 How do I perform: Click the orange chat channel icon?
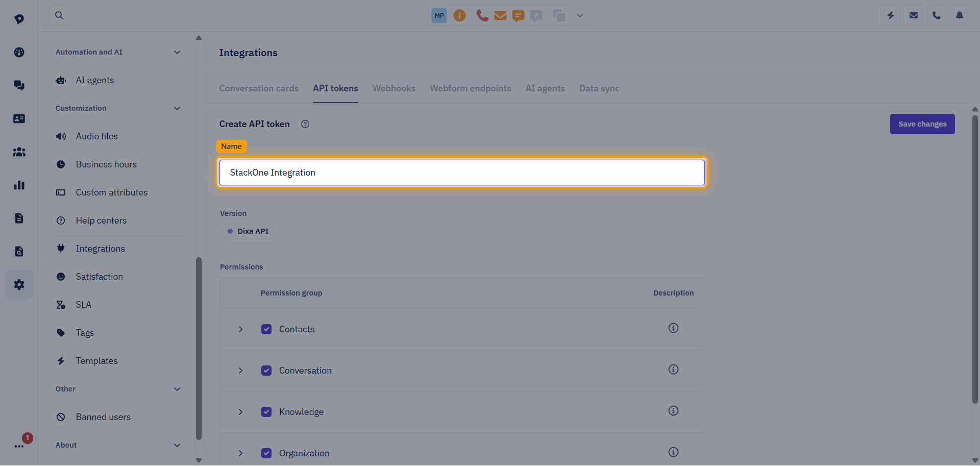(518, 16)
